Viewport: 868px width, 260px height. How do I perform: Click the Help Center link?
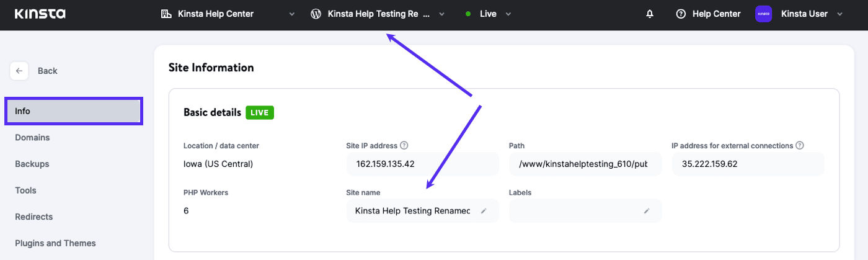tap(716, 14)
